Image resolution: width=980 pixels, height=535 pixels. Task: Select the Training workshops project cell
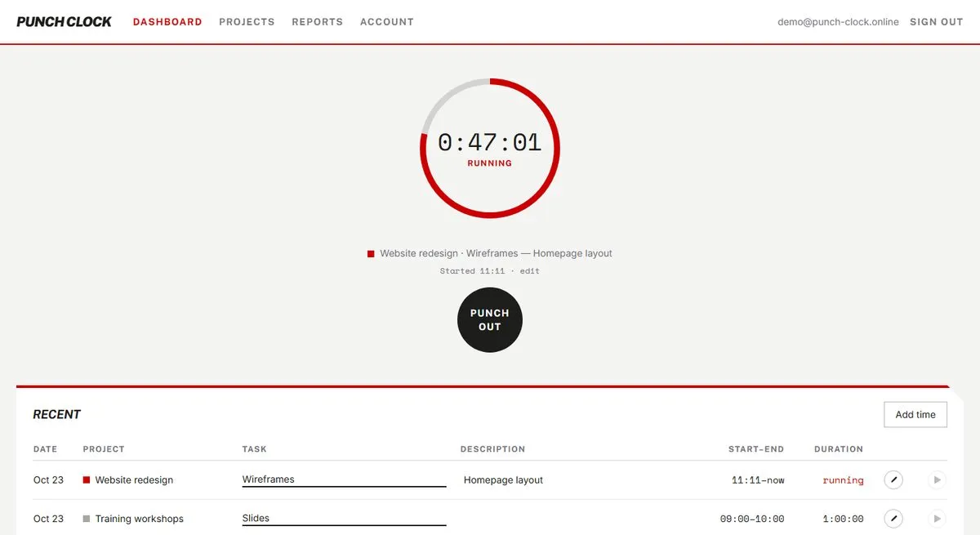139,519
